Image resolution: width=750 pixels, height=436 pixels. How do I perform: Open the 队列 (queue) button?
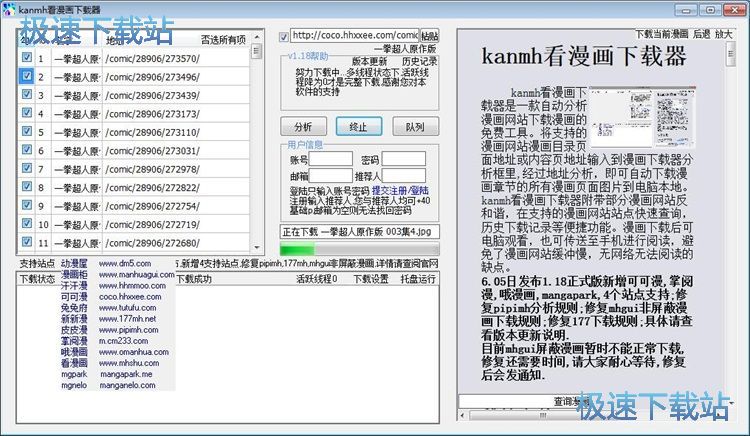[415, 127]
